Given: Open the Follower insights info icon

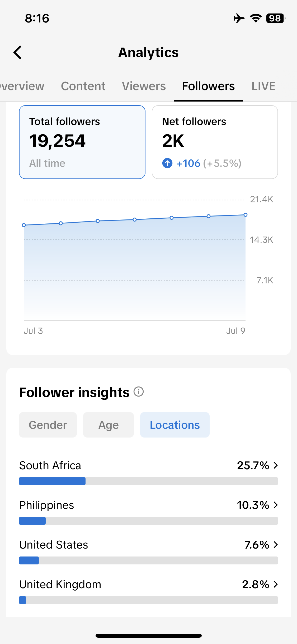Looking at the screenshot, I should pos(139,392).
